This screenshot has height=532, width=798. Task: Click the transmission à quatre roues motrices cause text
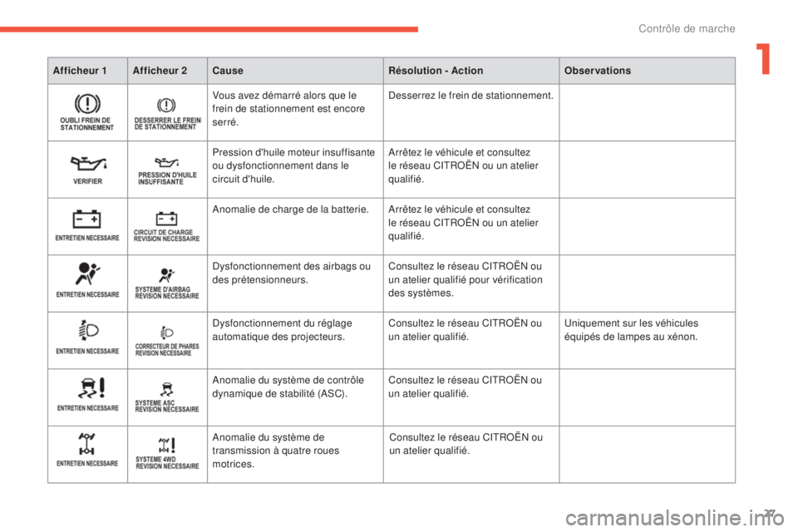[x=275, y=451]
